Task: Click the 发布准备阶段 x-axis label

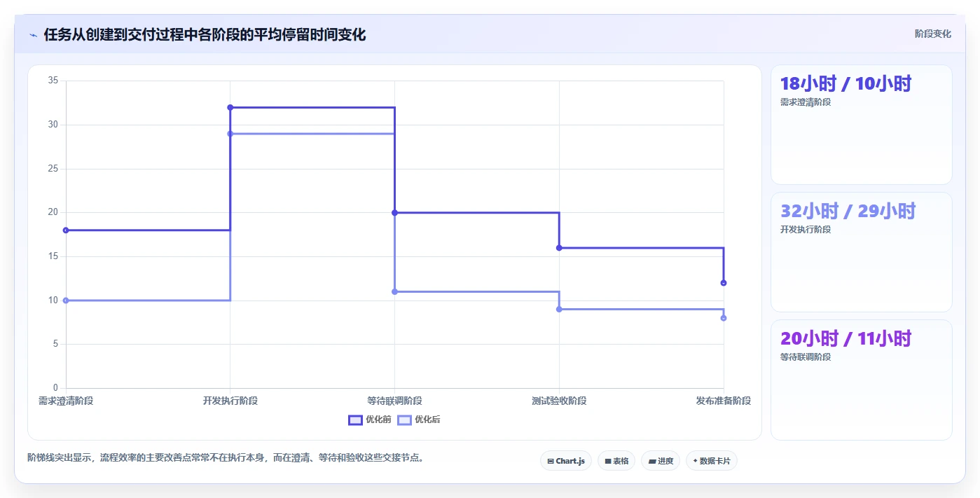Action: coord(724,401)
